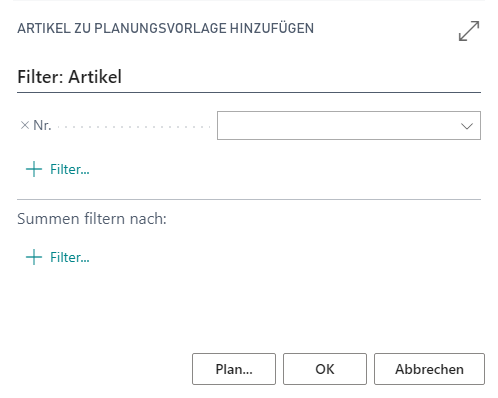Focus the Nr. filter input field
Viewport: 498px width, 398px height.
pos(349,125)
